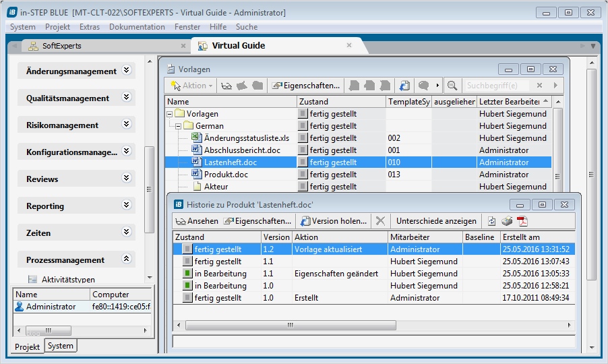608x364 pixels.
Task: Open the Fenster menu
Action: pos(187,27)
